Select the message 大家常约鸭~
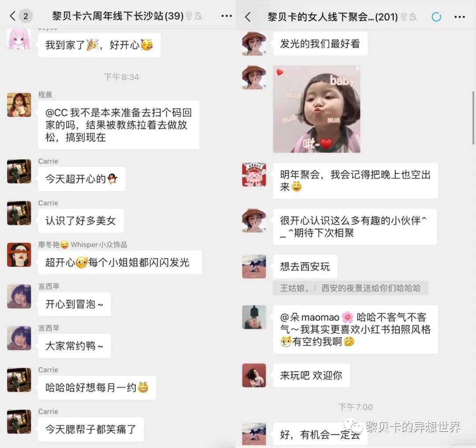The height and width of the screenshot is (448, 476). (74, 346)
